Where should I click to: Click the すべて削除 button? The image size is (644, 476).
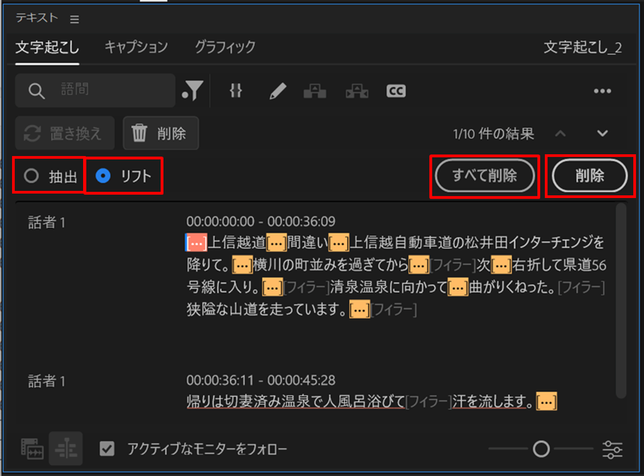coord(485,176)
